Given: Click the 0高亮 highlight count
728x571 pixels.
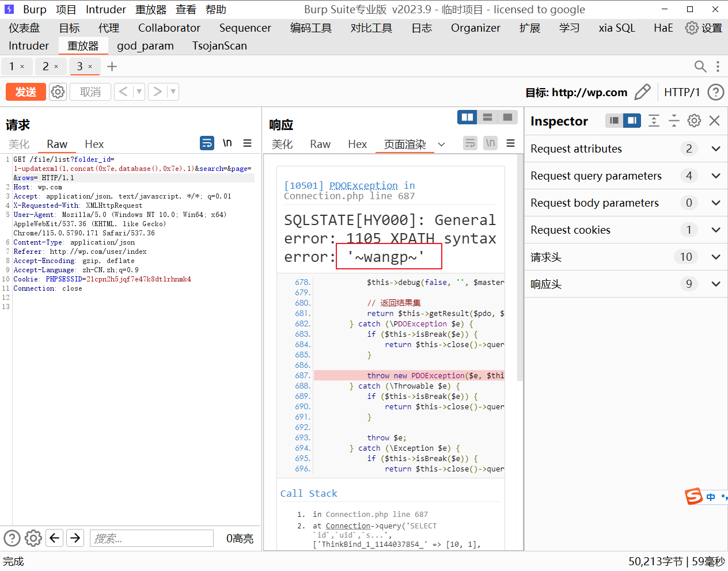Looking at the screenshot, I should tap(240, 538).
